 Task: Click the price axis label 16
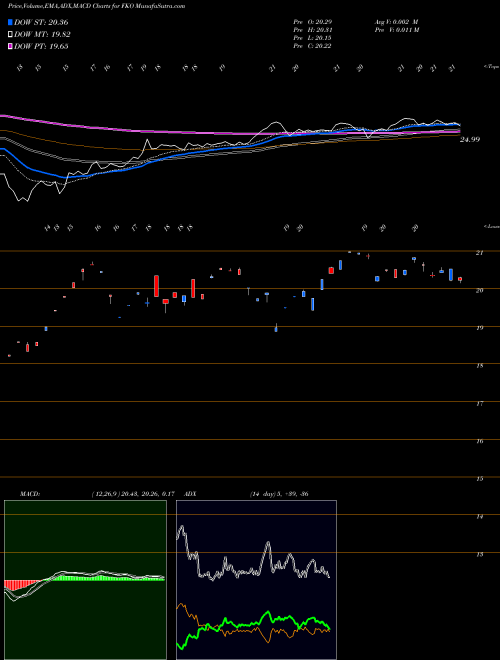click(479, 441)
